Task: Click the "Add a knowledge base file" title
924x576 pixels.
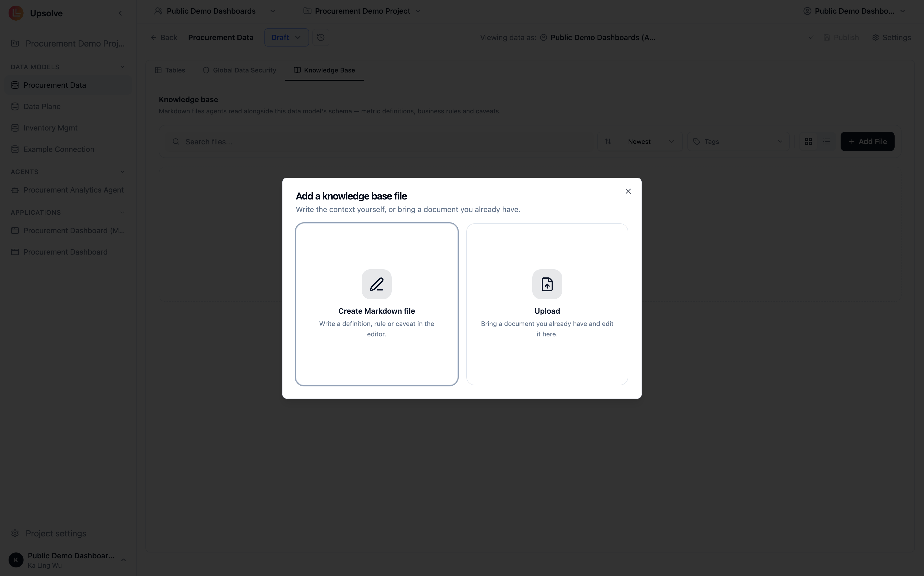Action: [351, 196]
